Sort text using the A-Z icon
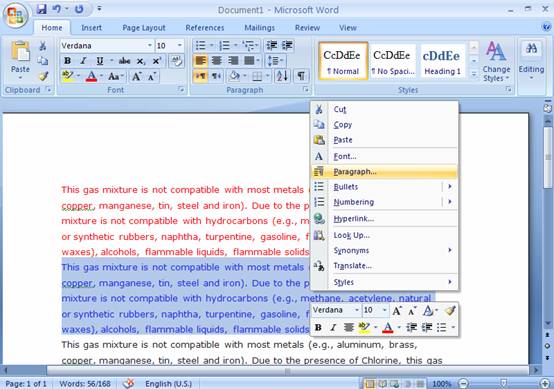 click(x=282, y=76)
